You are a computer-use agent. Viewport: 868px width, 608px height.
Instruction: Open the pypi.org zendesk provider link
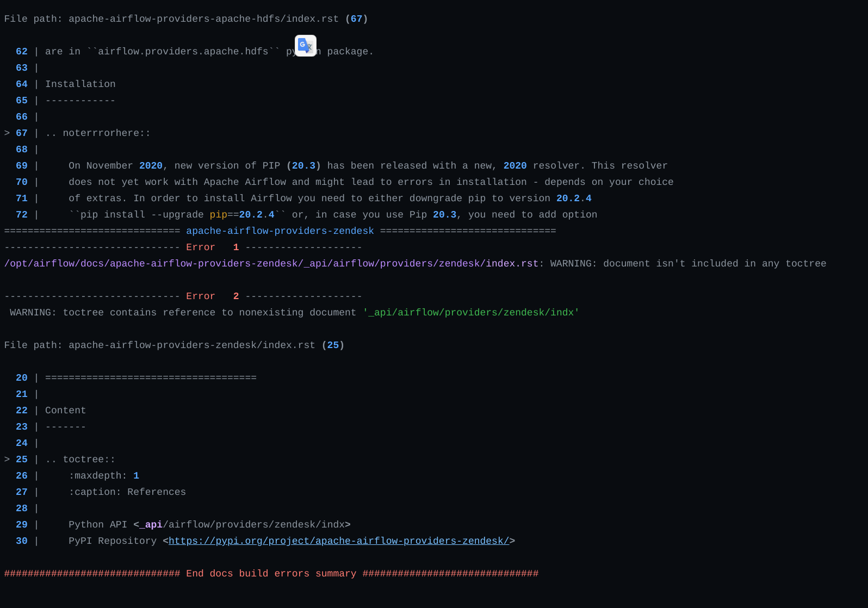pos(339,541)
